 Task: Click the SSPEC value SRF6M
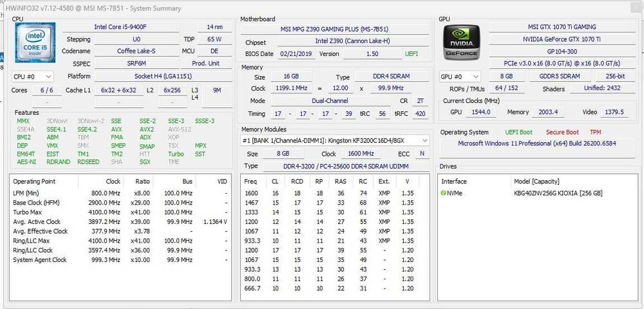click(x=137, y=64)
